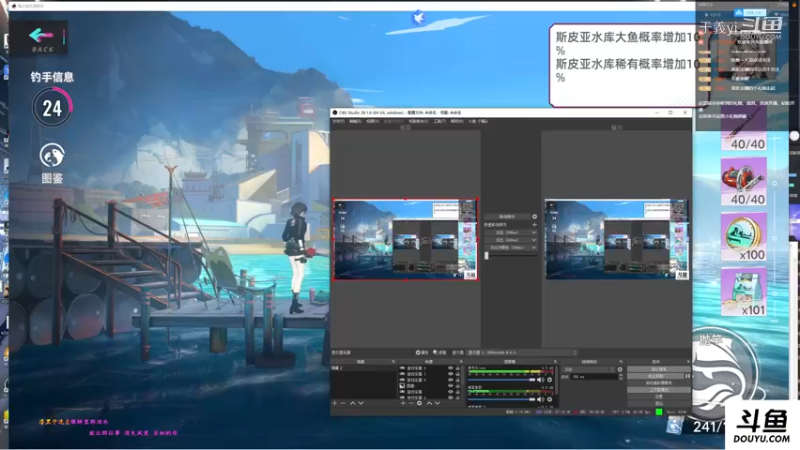Viewport: 800px width, 450px height.
Task: Open settings gear of second mixer channel
Action: point(549,399)
